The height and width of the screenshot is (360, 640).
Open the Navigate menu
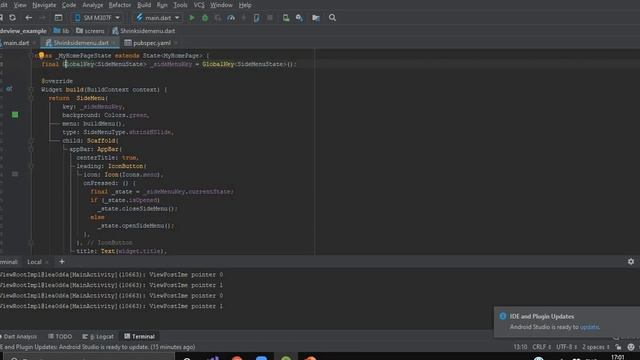pos(44,5)
